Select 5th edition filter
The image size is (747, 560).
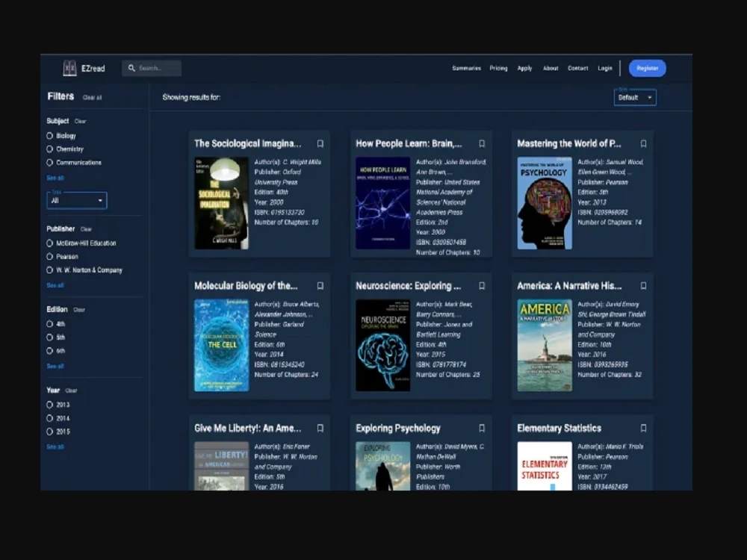tap(49, 337)
